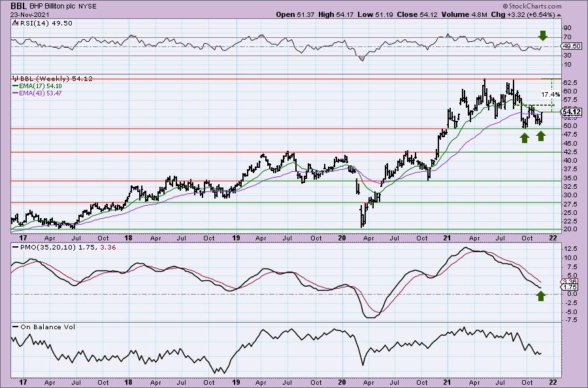Click the -7.5 PMO axis label
Viewport: 588px width, 388px height.
point(570,320)
